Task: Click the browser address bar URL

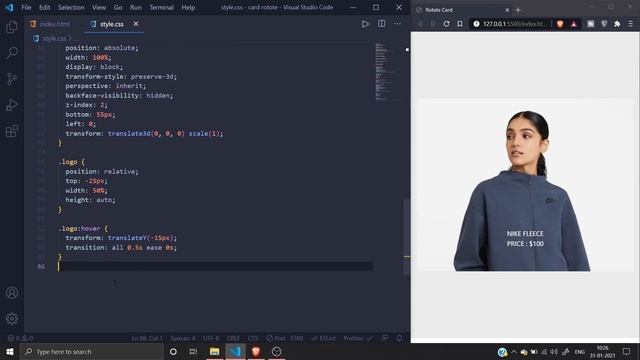Action: click(x=514, y=24)
